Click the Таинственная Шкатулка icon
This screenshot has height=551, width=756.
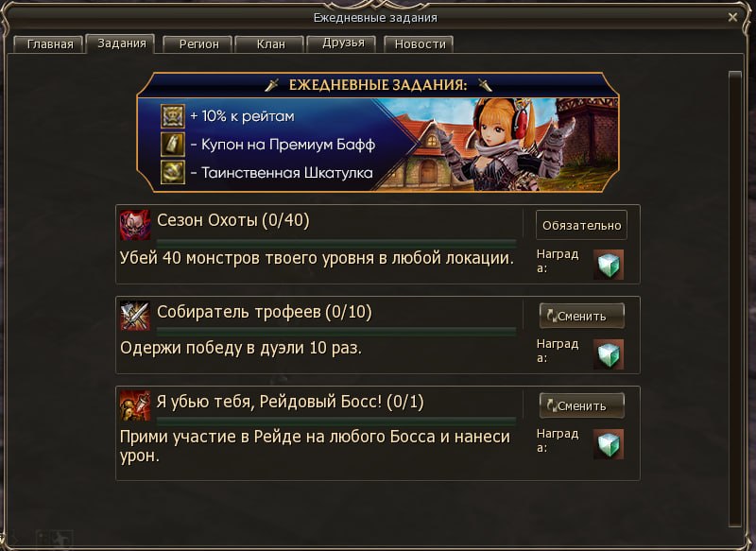point(173,172)
